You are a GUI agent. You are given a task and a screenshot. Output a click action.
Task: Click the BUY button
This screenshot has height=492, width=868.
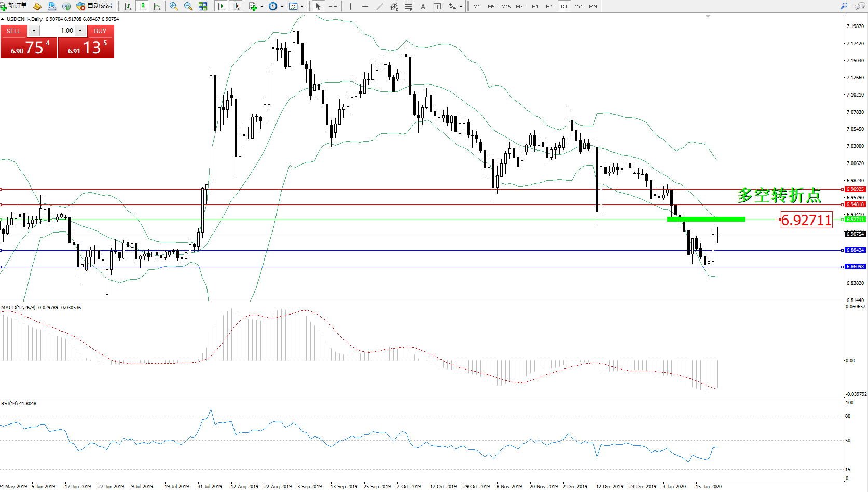(x=100, y=31)
